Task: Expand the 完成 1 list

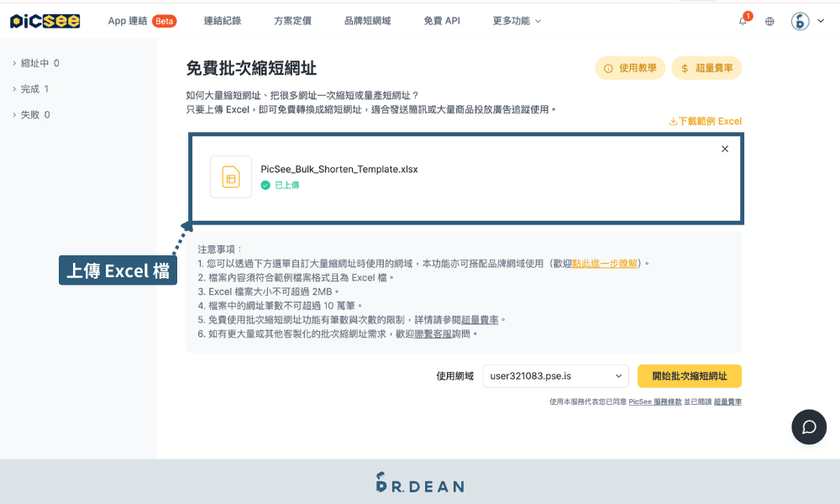Action: click(x=30, y=89)
